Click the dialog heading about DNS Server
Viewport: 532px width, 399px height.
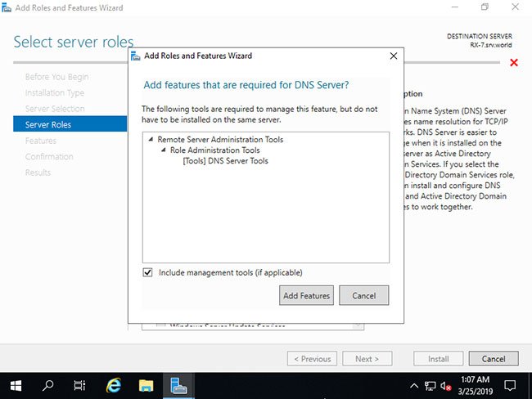point(246,85)
